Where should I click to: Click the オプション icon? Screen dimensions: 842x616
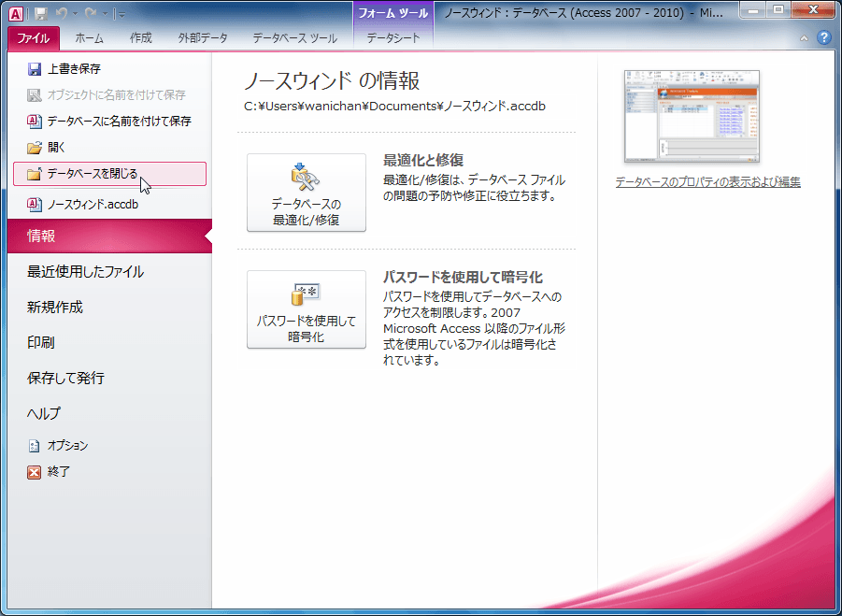[x=35, y=446]
